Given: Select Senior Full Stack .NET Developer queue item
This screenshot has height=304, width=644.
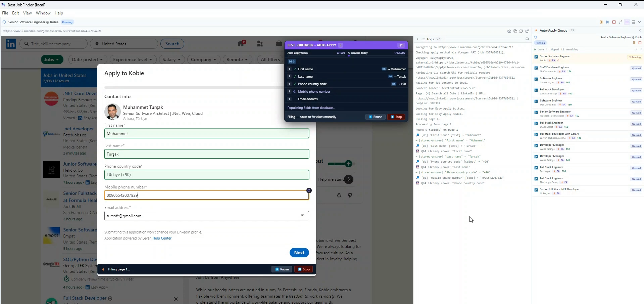Looking at the screenshot, I should pos(588,191).
